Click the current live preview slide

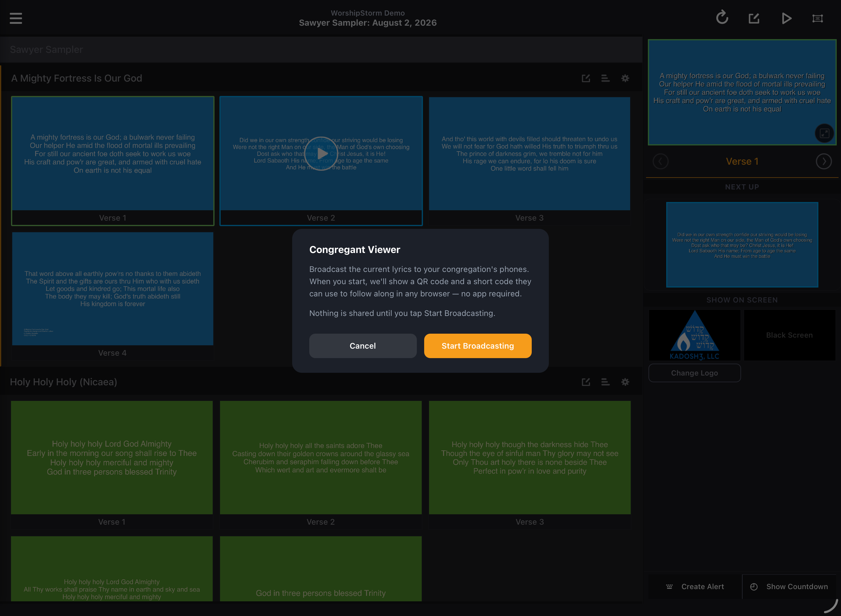742,92
